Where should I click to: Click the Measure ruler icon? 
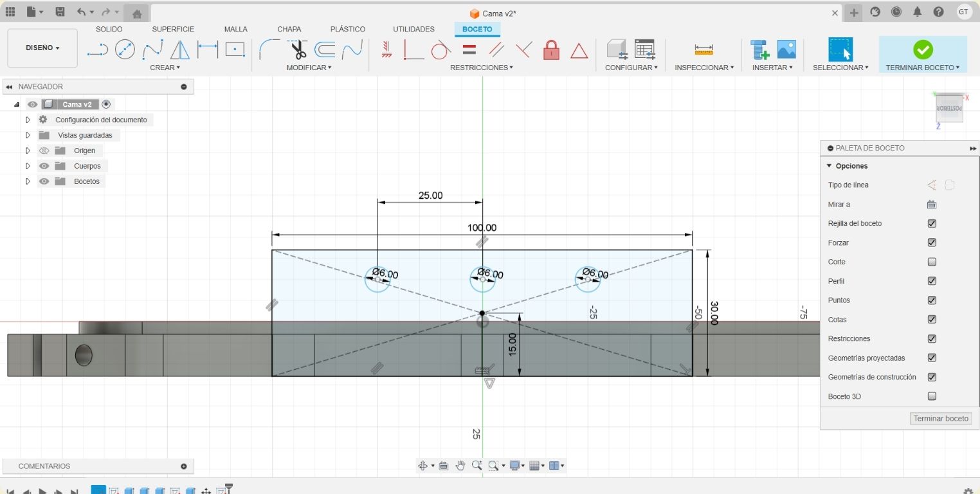point(704,50)
